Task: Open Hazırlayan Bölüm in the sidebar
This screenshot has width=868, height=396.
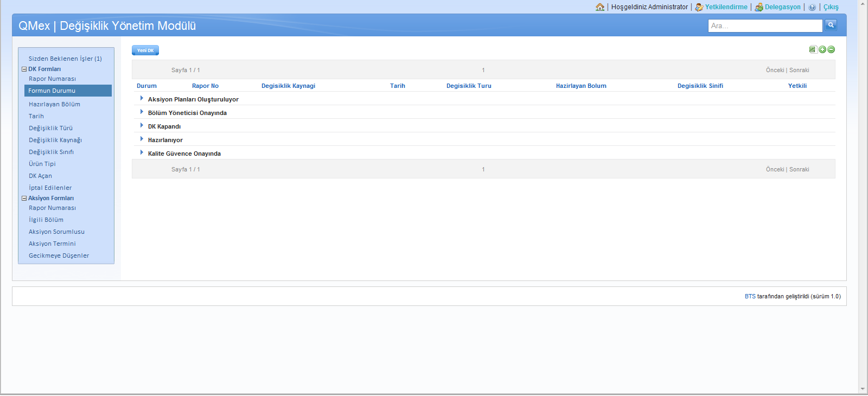Action: click(54, 104)
